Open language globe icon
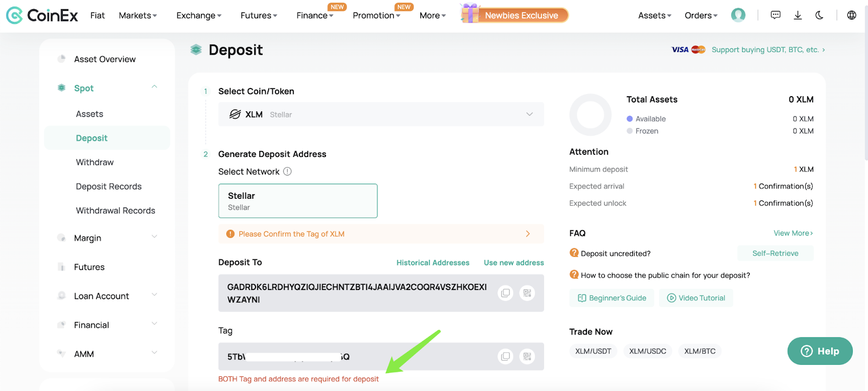The image size is (868, 391). click(x=852, y=15)
